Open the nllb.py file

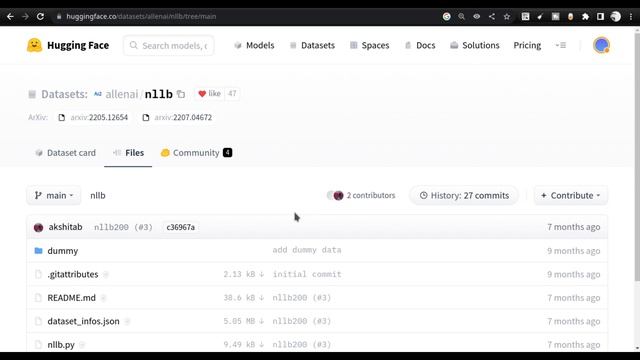61,344
